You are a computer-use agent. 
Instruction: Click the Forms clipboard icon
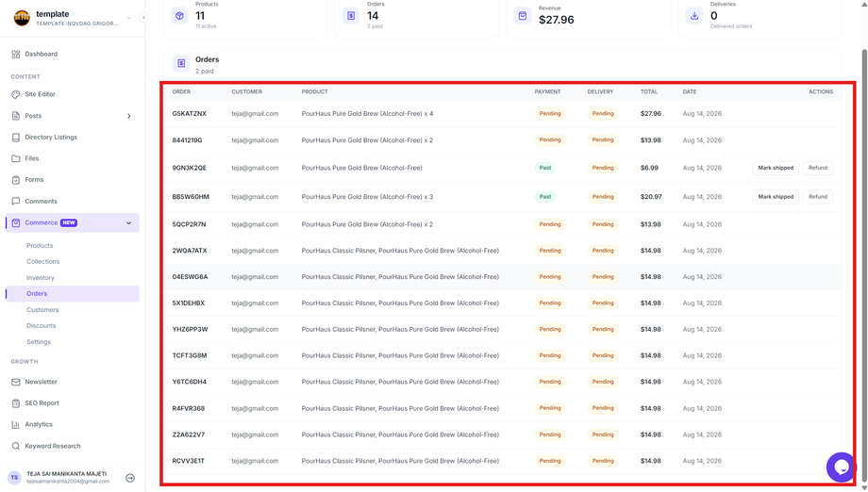(15, 180)
